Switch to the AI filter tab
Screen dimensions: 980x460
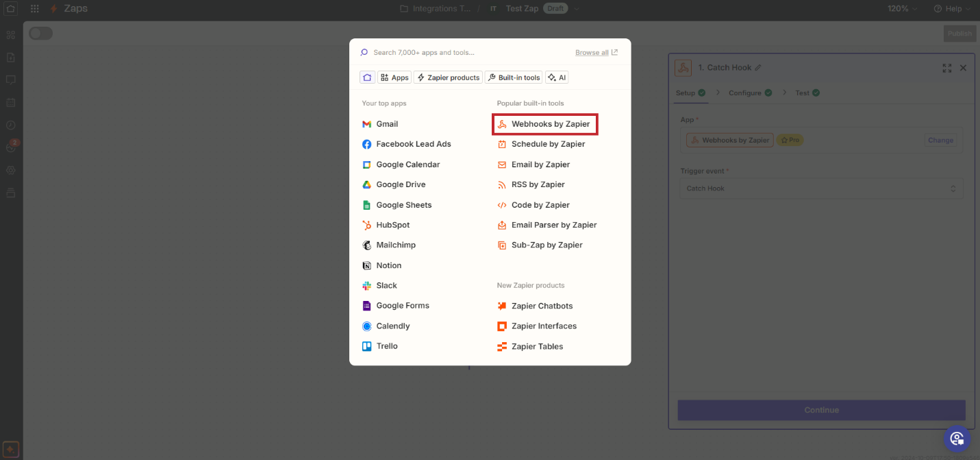tap(557, 77)
